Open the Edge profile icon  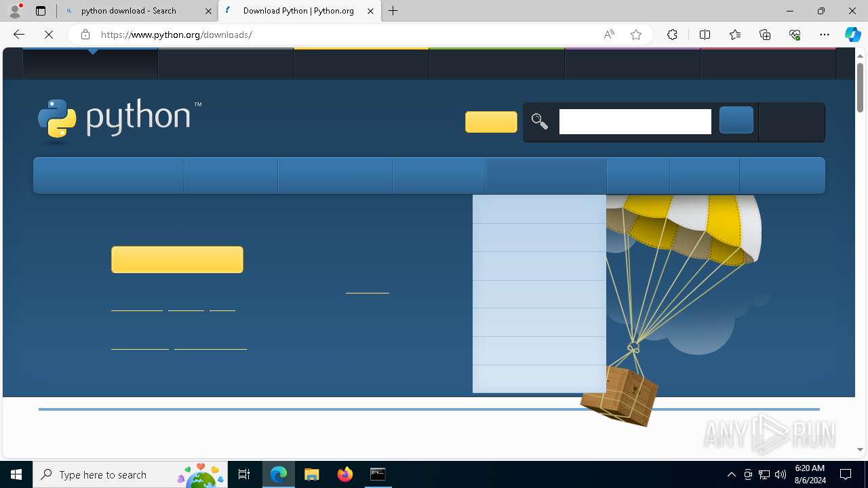pyautogui.click(x=15, y=11)
